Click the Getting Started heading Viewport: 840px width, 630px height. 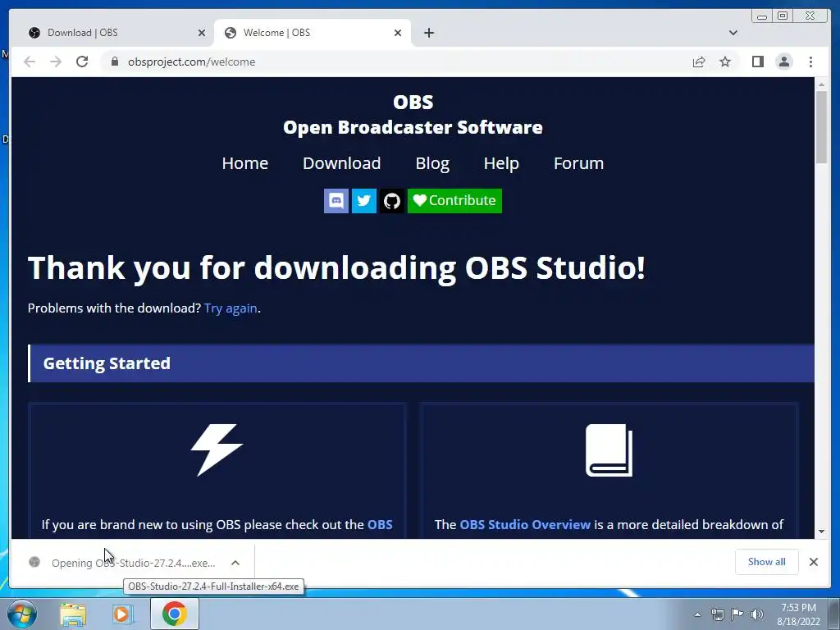point(107,363)
